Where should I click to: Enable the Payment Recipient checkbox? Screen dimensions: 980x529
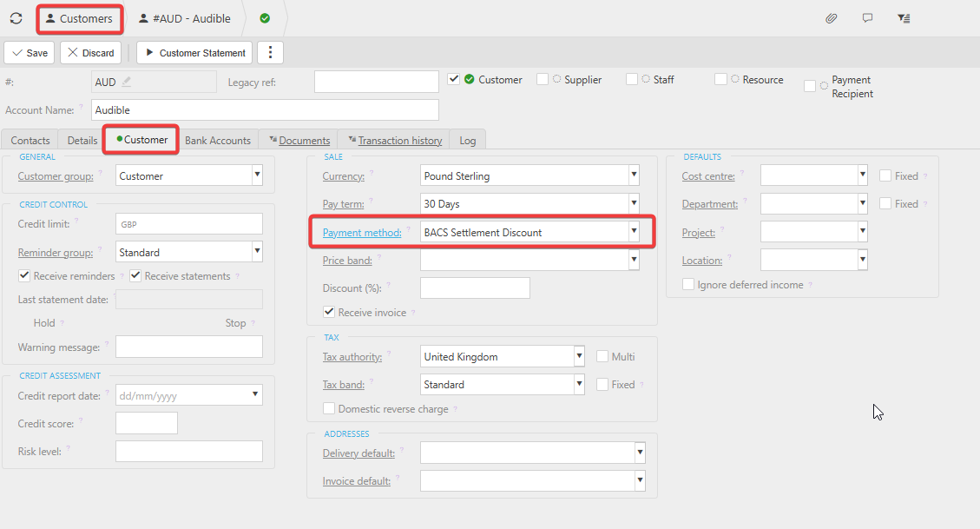pos(810,86)
